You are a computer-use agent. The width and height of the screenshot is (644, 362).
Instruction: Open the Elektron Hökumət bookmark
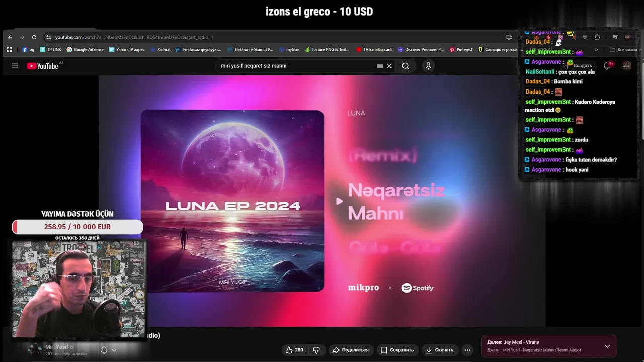click(250, 50)
